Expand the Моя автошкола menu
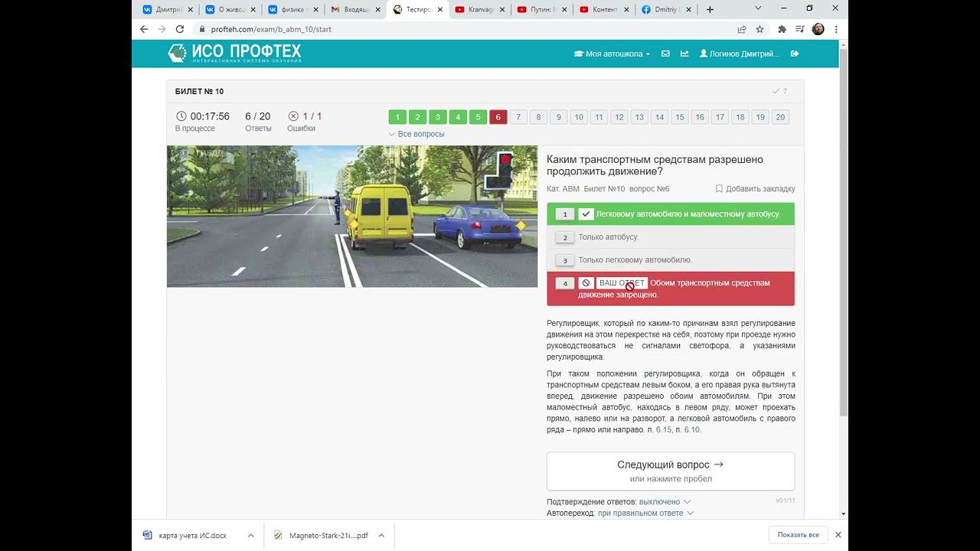The height and width of the screenshot is (551, 980). pyautogui.click(x=612, y=54)
